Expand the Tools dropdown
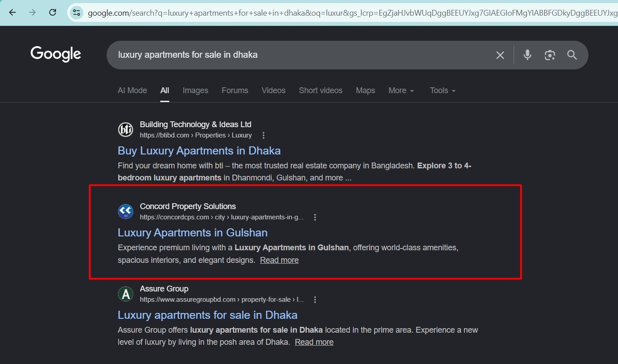618x364 pixels. pyautogui.click(x=442, y=90)
